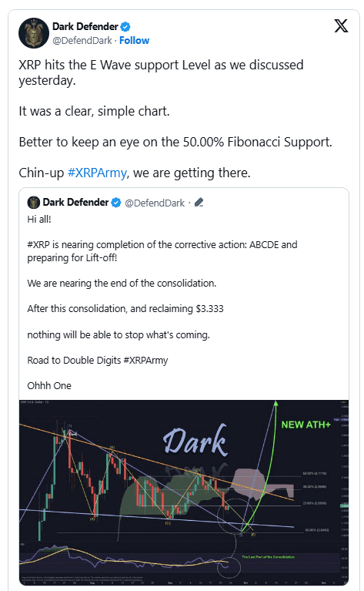
Task: Click the 'Road to Double Digits #XRPArmy' line
Action: 98,361
